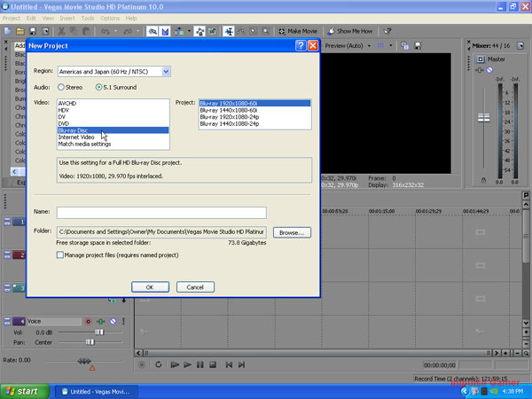Open Redo history dropdown arrow
This screenshot has width=532, height=399.
click(137, 32)
